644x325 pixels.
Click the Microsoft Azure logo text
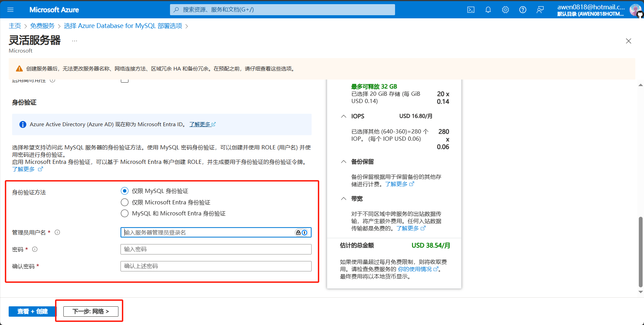click(x=54, y=10)
